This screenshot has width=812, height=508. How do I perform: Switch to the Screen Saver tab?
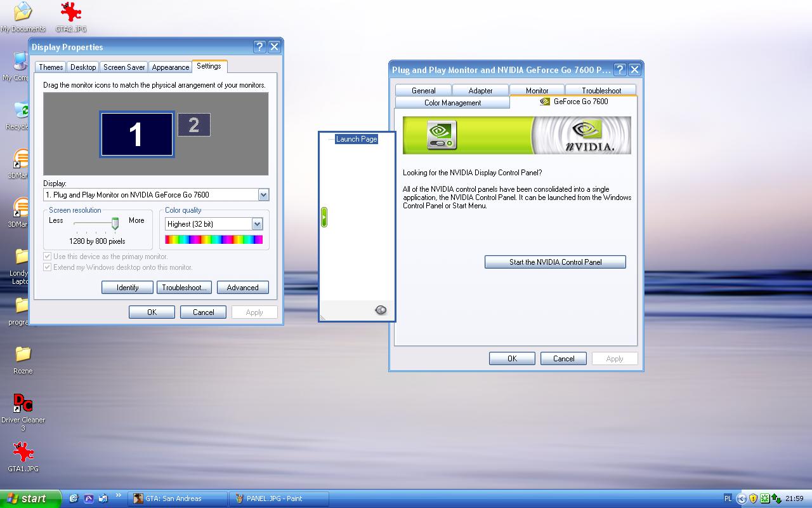tap(124, 67)
